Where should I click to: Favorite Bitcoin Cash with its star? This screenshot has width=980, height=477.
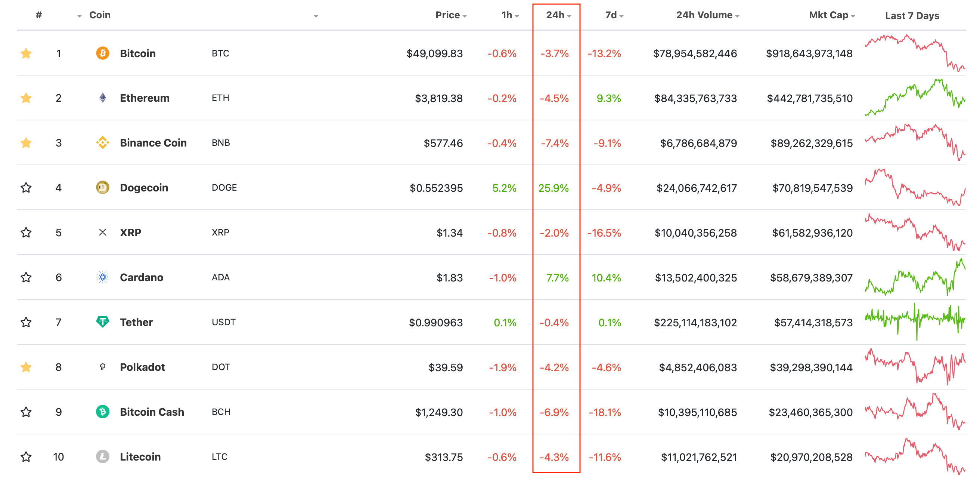(x=26, y=412)
